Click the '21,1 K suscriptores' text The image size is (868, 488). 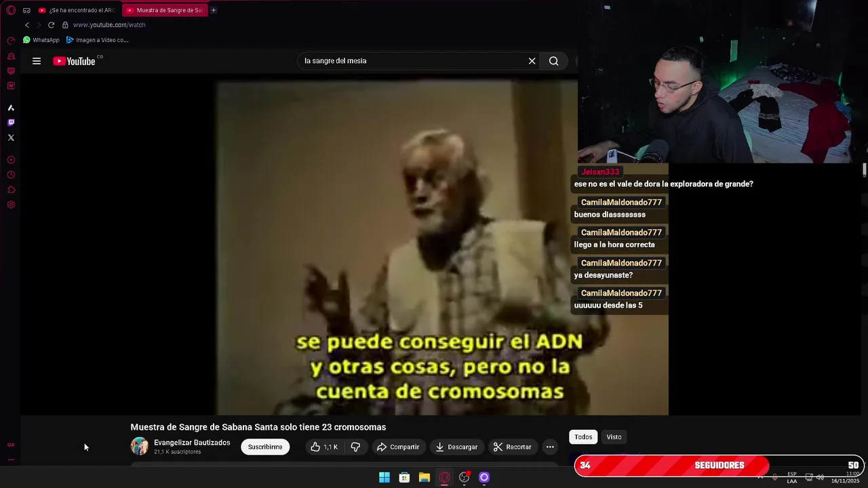click(x=177, y=452)
